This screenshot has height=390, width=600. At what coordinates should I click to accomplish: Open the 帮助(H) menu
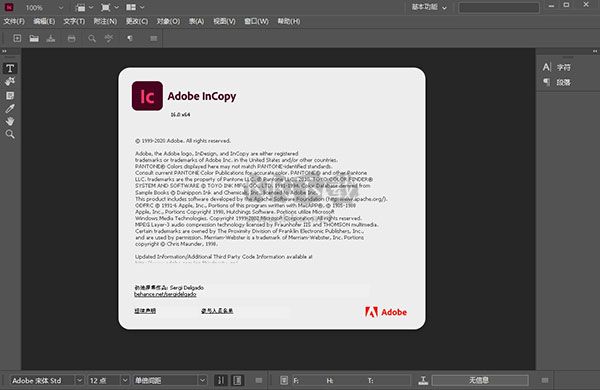tap(289, 21)
